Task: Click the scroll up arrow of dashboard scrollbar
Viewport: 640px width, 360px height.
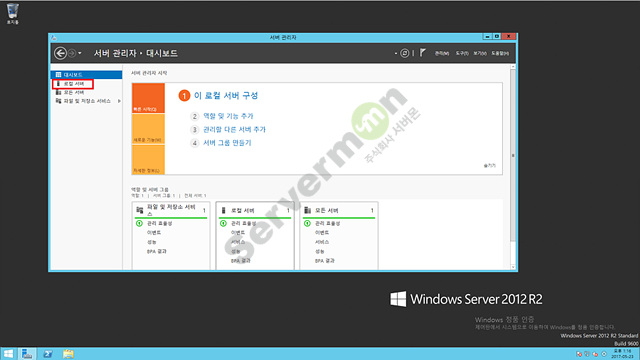Action: (x=513, y=67)
